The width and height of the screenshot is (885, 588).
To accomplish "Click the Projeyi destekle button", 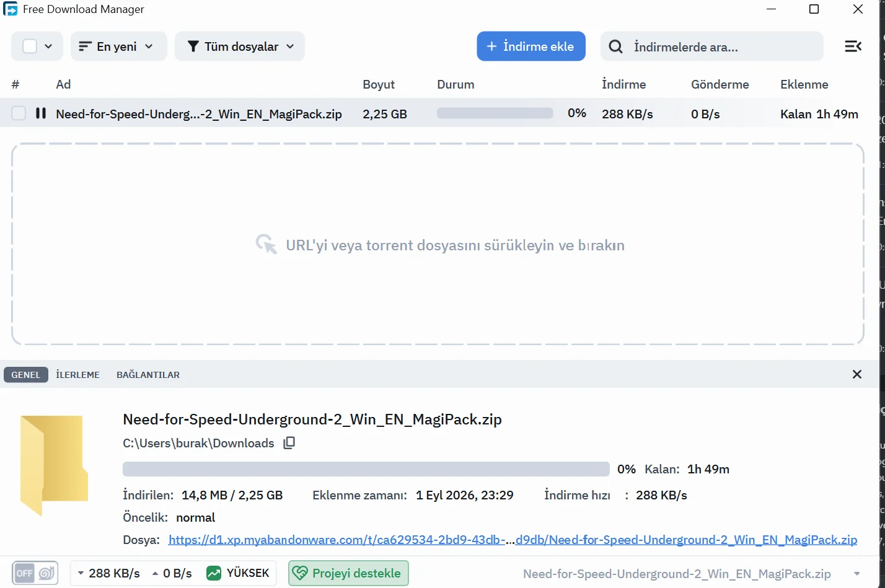I will (x=348, y=573).
